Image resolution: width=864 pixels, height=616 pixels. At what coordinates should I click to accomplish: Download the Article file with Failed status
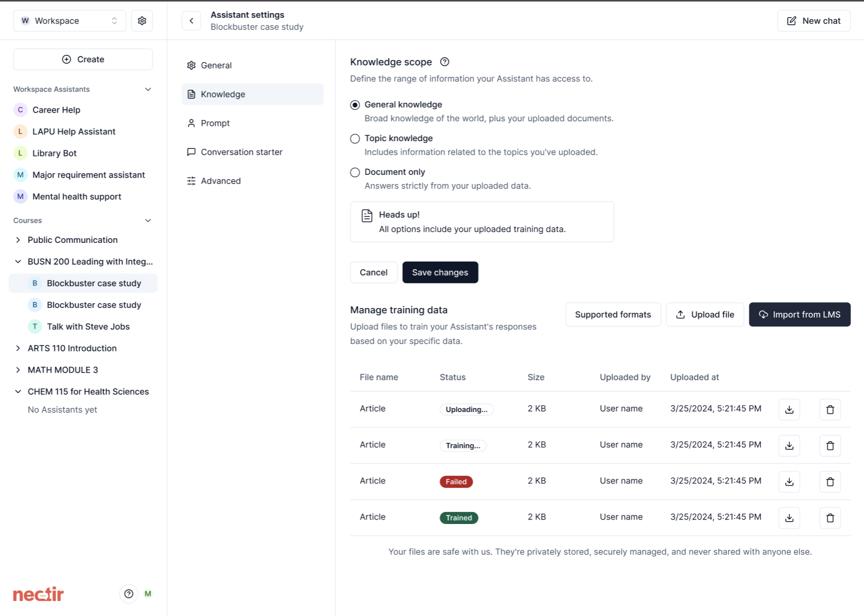(789, 482)
